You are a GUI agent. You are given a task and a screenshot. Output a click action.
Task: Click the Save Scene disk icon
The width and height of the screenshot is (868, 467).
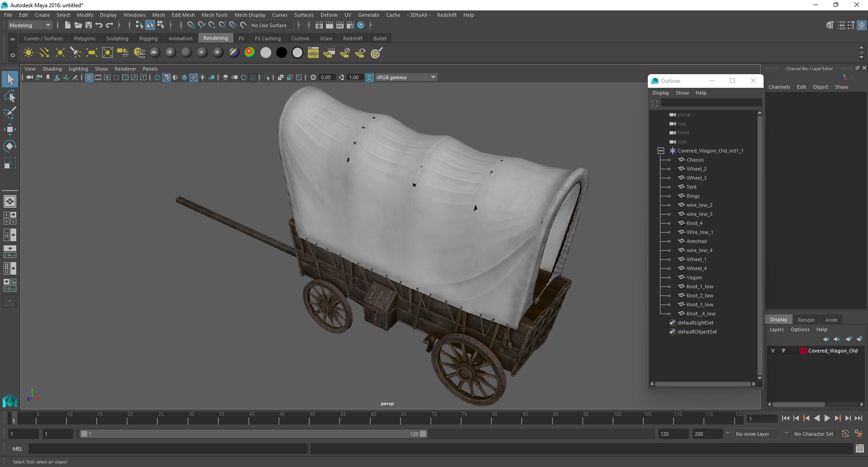click(x=88, y=25)
